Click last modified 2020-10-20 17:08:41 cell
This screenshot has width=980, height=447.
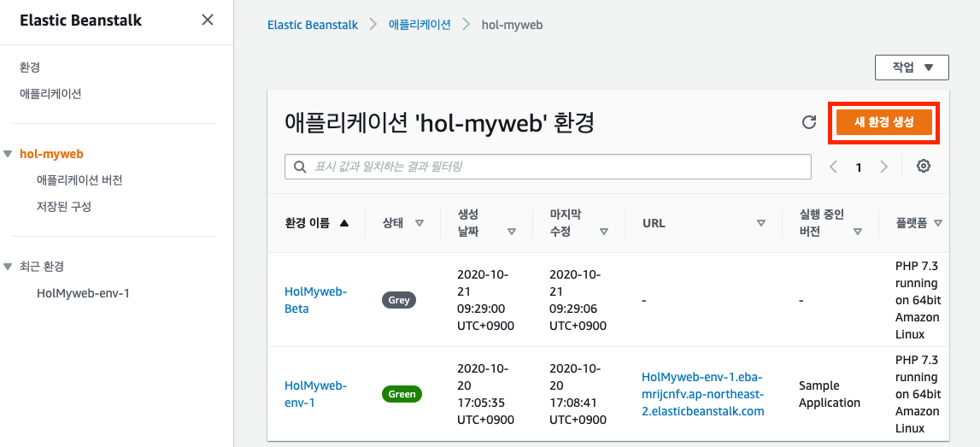[x=578, y=394]
